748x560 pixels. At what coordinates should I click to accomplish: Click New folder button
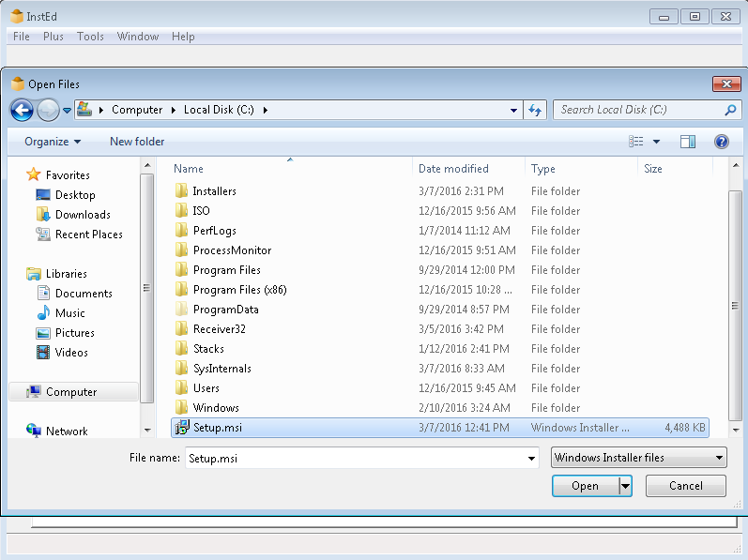(137, 142)
